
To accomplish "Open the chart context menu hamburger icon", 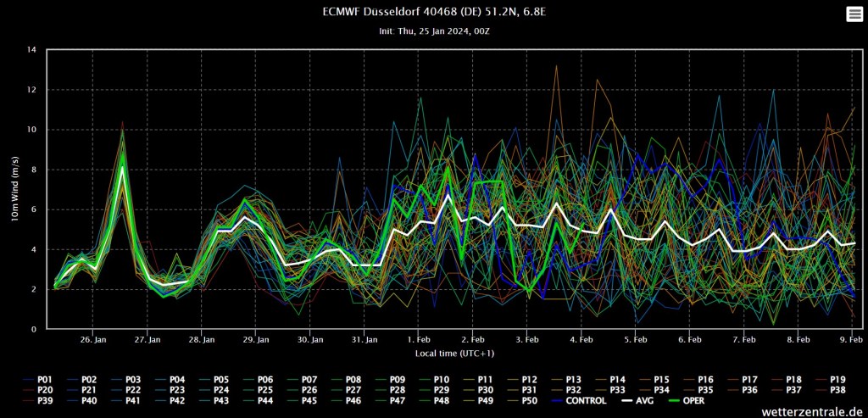I will coord(854,14).
